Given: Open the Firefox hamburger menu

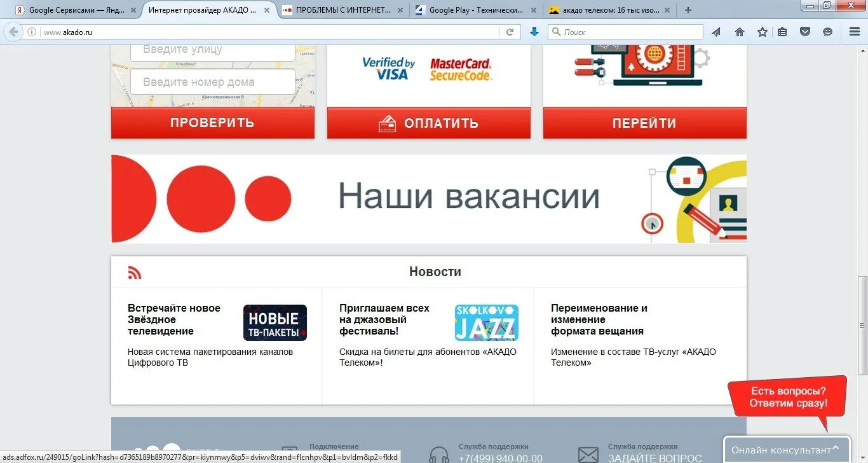Looking at the screenshot, I should (x=854, y=32).
